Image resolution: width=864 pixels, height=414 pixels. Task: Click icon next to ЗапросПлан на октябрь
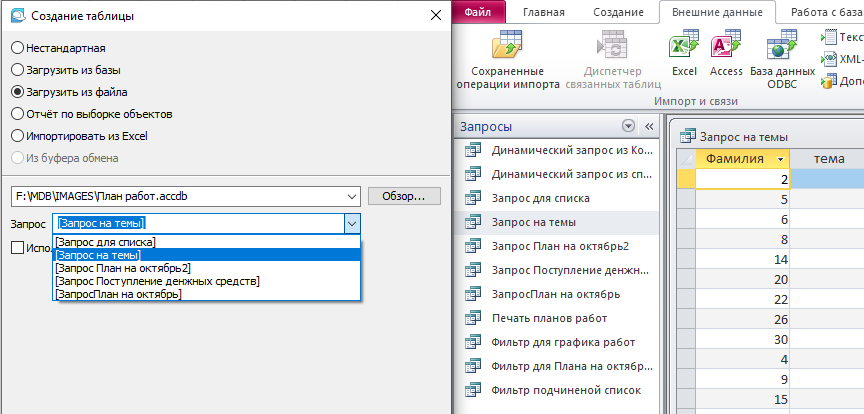click(473, 294)
